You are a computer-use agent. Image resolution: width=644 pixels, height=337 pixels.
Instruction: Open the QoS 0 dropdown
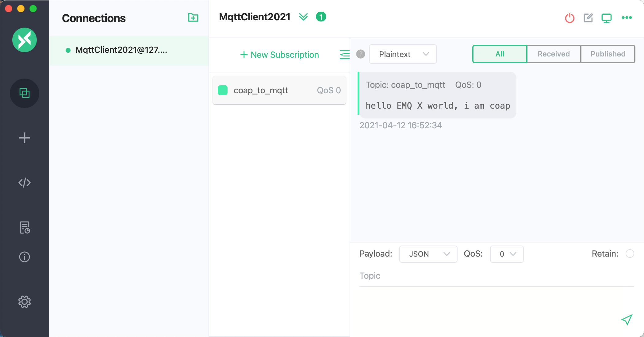point(507,254)
